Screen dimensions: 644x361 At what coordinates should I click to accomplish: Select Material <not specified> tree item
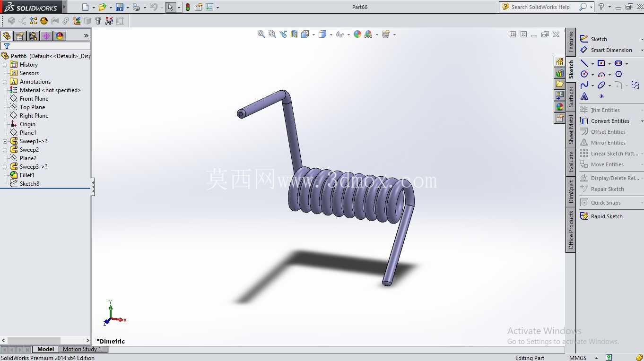(50, 90)
